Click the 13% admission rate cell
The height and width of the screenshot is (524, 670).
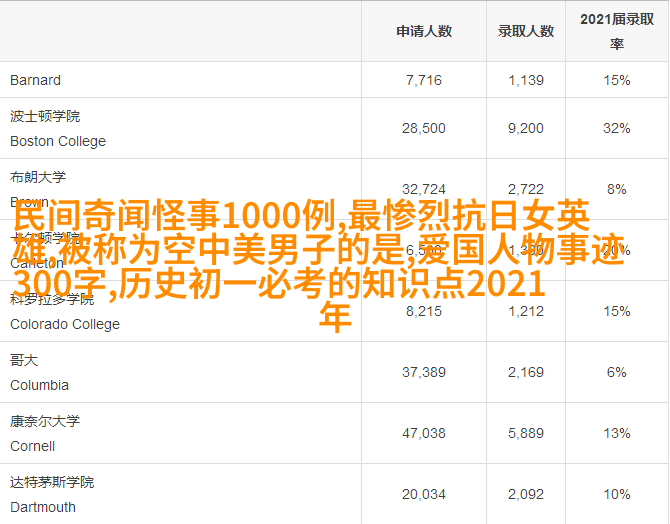617,433
